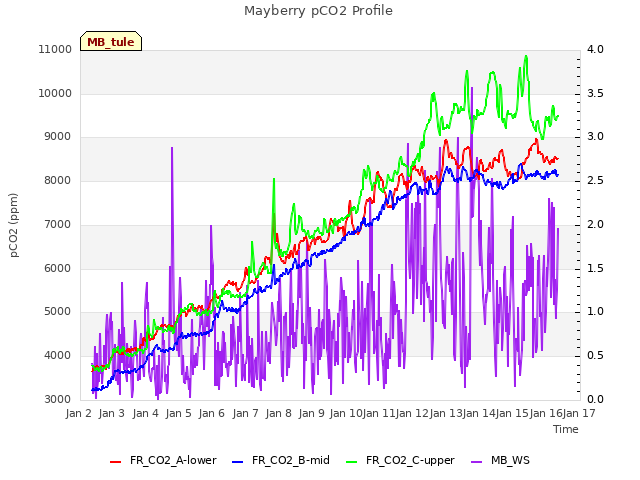640x480 pixels.
Task: Click the 3000 left axis tick label
Action: (x=58, y=399)
